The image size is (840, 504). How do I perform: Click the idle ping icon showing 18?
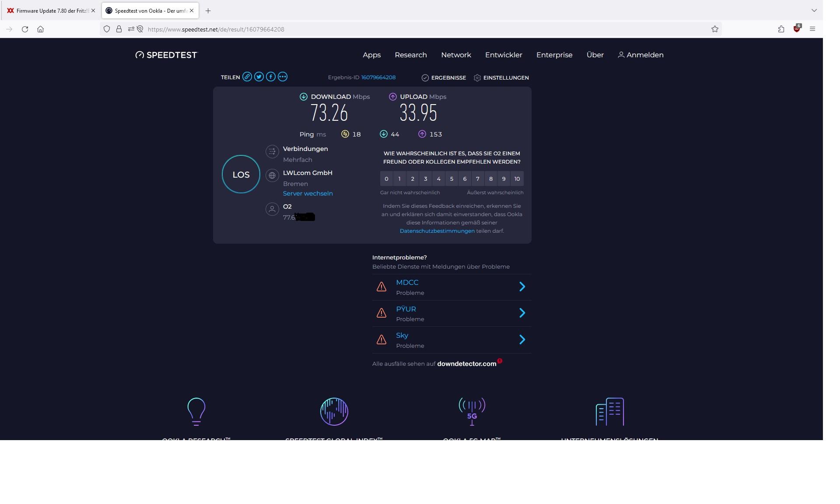(345, 134)
